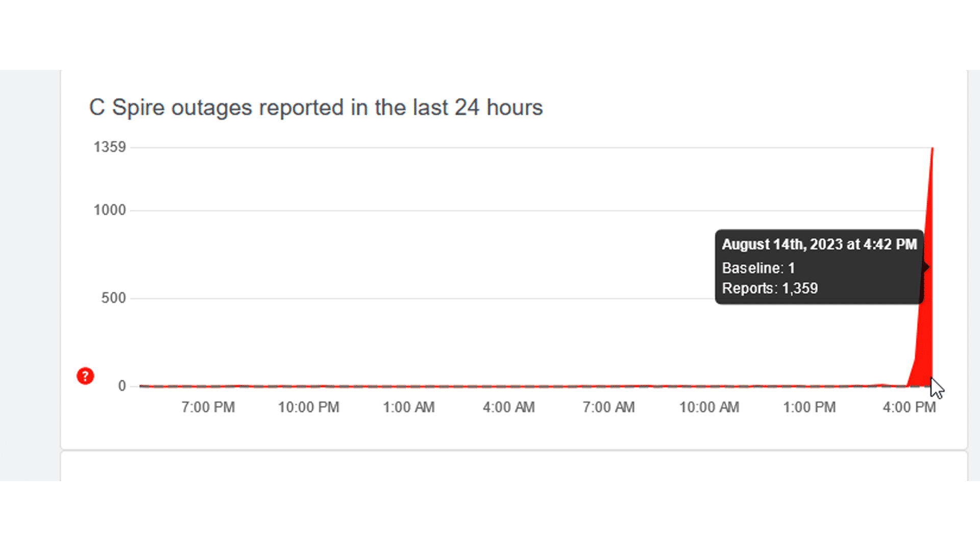980x551 pixels.
Task: Click the 10:00 AM time axis label
Action: click(708, 407)
